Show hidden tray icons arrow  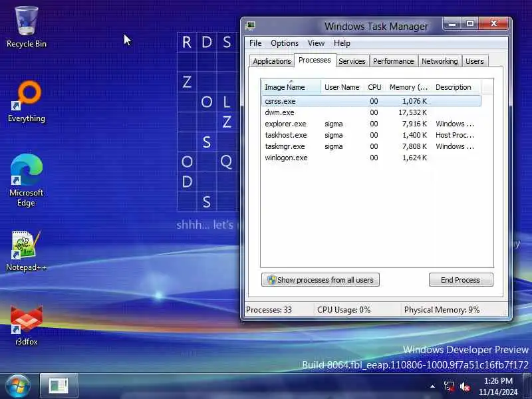point(432,386)
